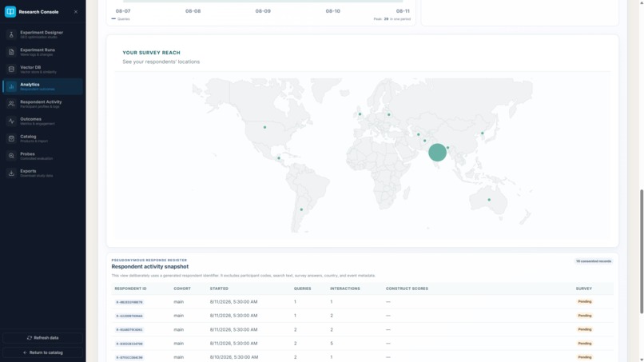Click the SURVEY column header

pos(583,288)
